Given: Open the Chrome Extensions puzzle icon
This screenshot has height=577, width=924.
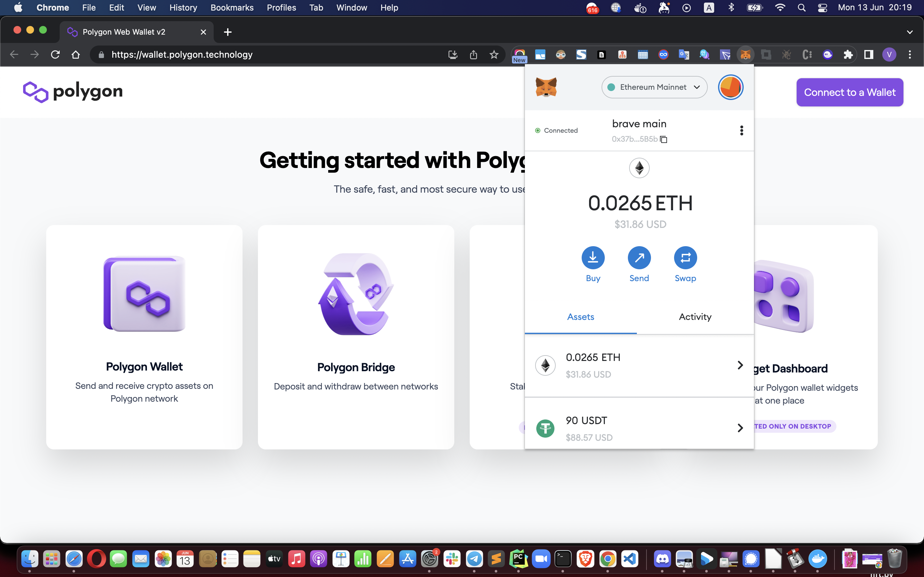Looking at the screenshot, I should tap(848, 54).
